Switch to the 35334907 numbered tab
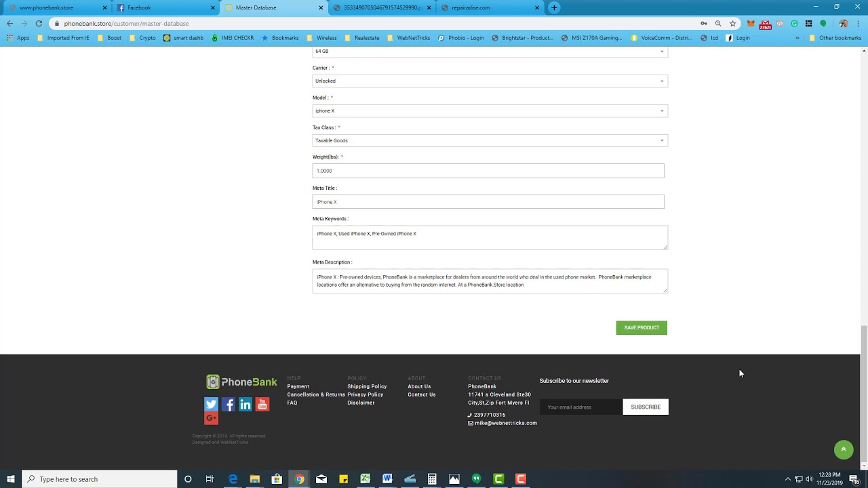 [x=382, y=7]
